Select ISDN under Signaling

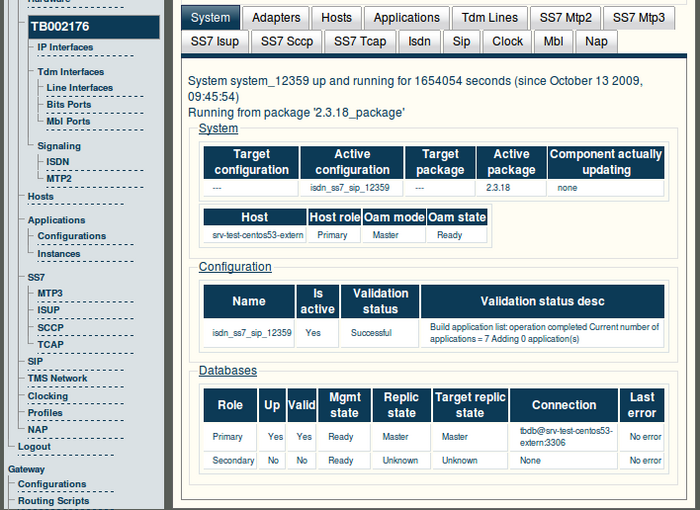58,161
